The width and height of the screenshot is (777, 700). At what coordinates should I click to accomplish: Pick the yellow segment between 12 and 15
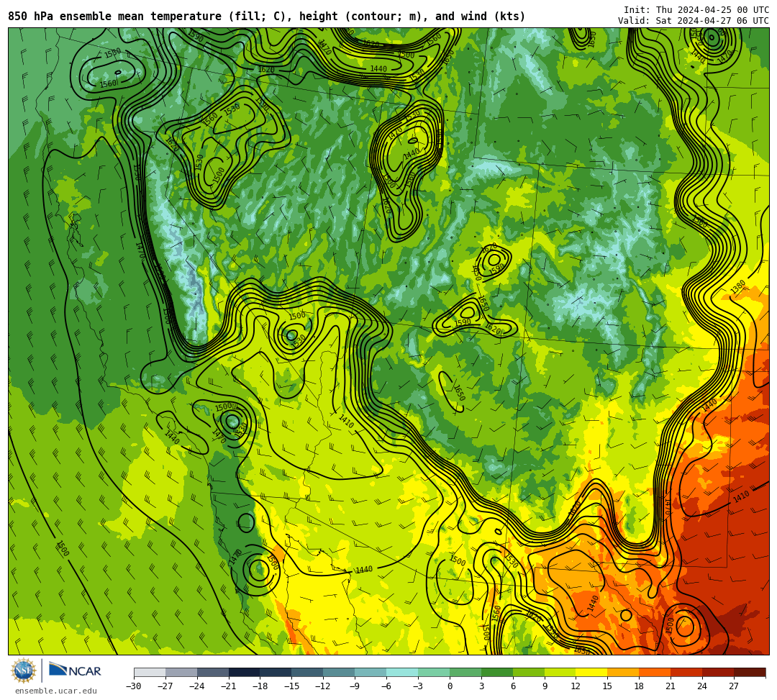592,672
